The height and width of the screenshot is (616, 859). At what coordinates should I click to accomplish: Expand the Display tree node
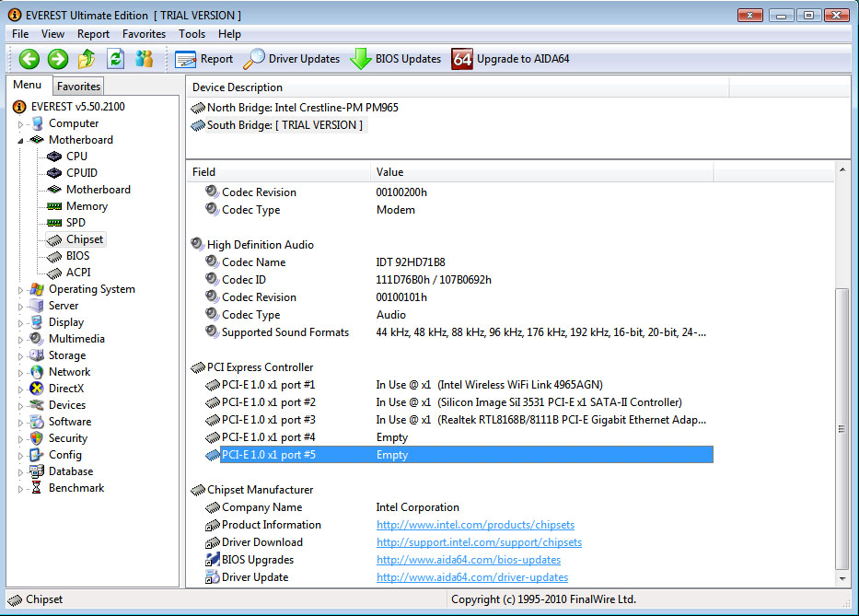tap(21, 323)
